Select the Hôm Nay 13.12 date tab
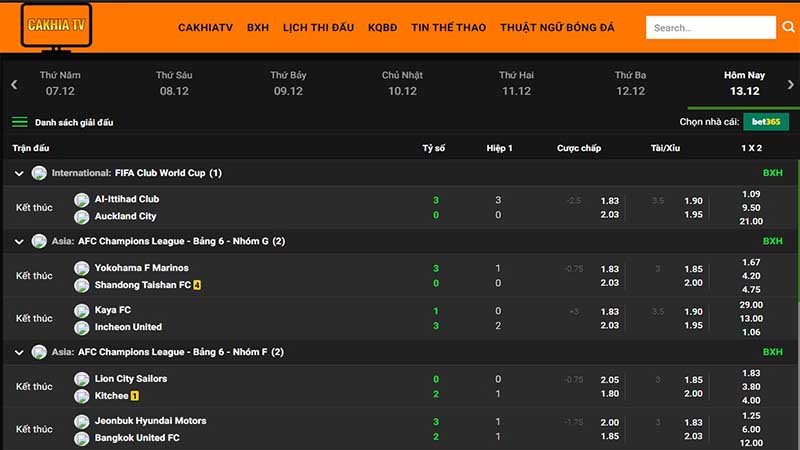Image resolution: width=800 pixels, height=450 pixels. point(744,83)
